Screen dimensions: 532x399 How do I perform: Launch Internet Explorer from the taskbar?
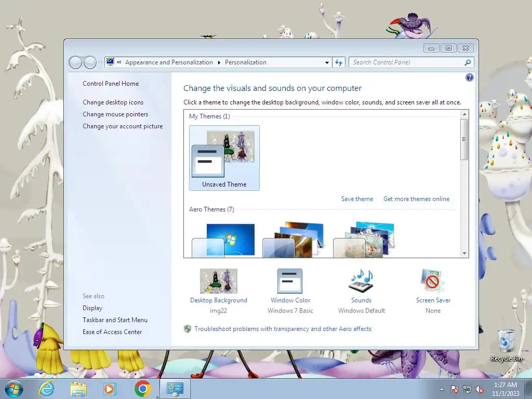coord(46,389)
